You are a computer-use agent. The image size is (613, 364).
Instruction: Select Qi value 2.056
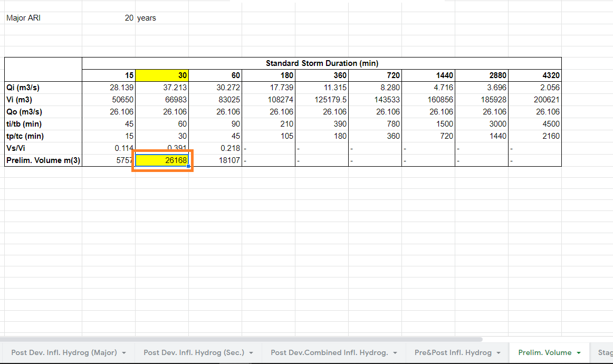[x=535, y=88]
